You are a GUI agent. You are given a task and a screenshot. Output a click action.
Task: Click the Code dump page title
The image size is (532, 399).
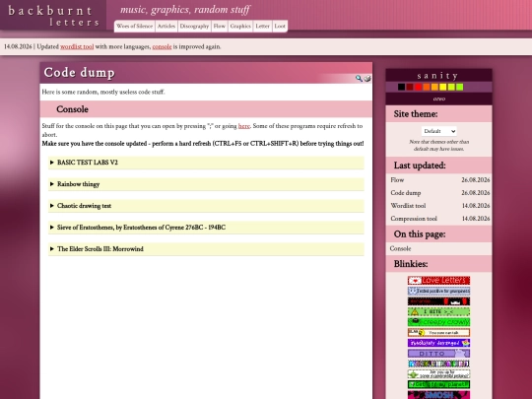80,73
